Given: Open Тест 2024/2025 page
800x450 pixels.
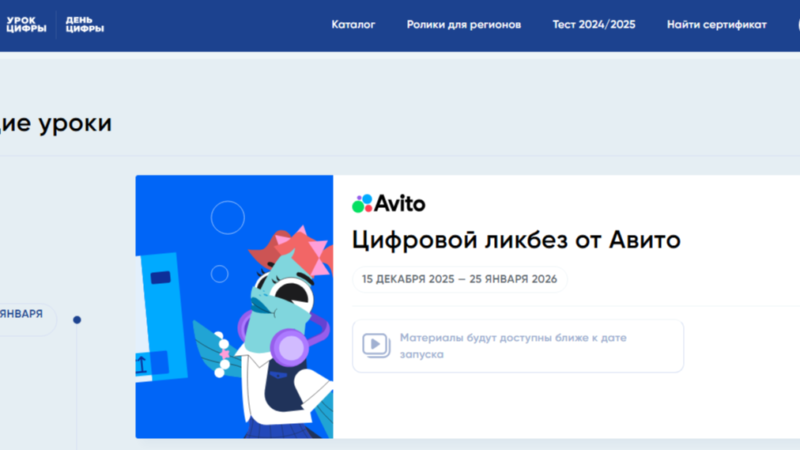Looking at the screenshot, I should click(594, 24).
